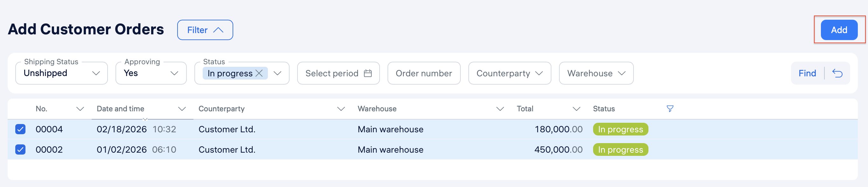Click the Status column filter funnel icon

coord(670,108)
